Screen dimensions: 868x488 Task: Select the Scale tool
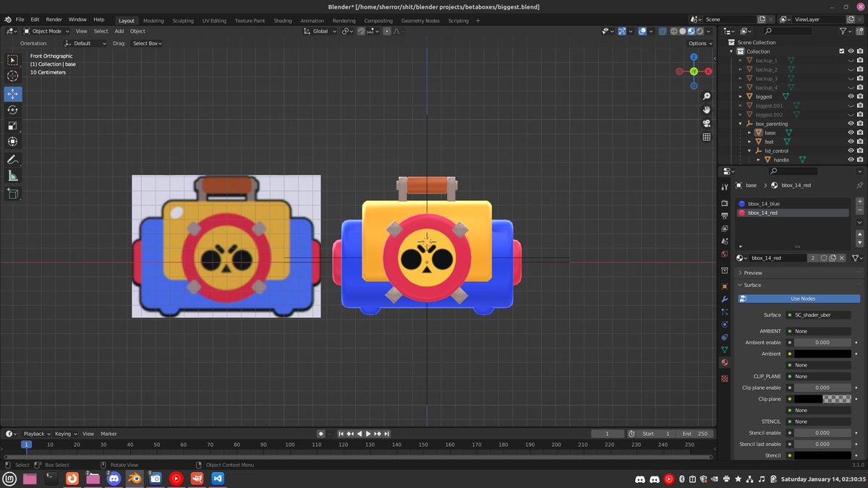13,126
